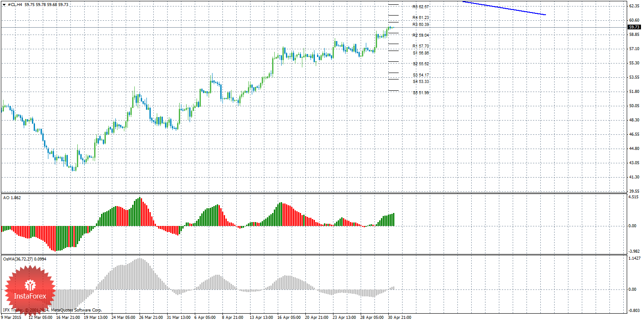This screenshot has width=644, height=321.
Task: Click the 28 Apr 05:00 time label
Action: click(372, 318)
